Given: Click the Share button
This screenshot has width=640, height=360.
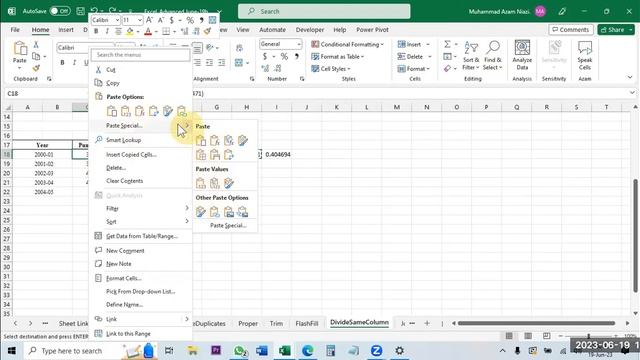Looking at the screenshot, I should (616, 30).
